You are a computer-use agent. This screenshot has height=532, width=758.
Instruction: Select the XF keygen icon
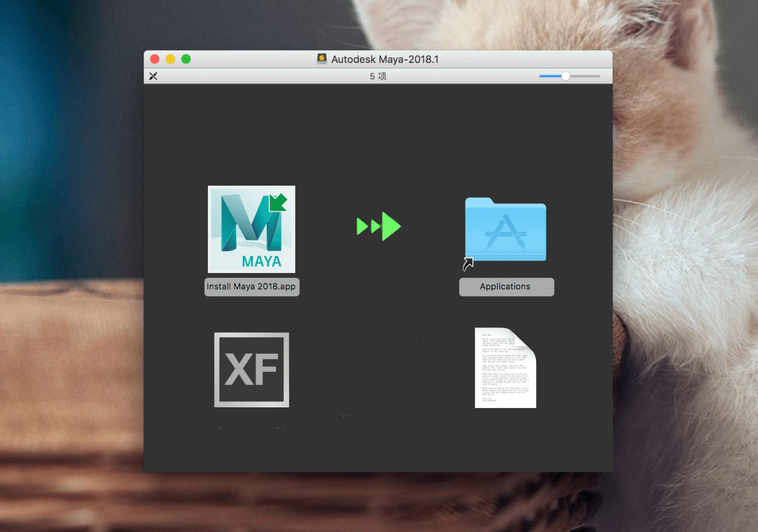(x=251, y=370)
